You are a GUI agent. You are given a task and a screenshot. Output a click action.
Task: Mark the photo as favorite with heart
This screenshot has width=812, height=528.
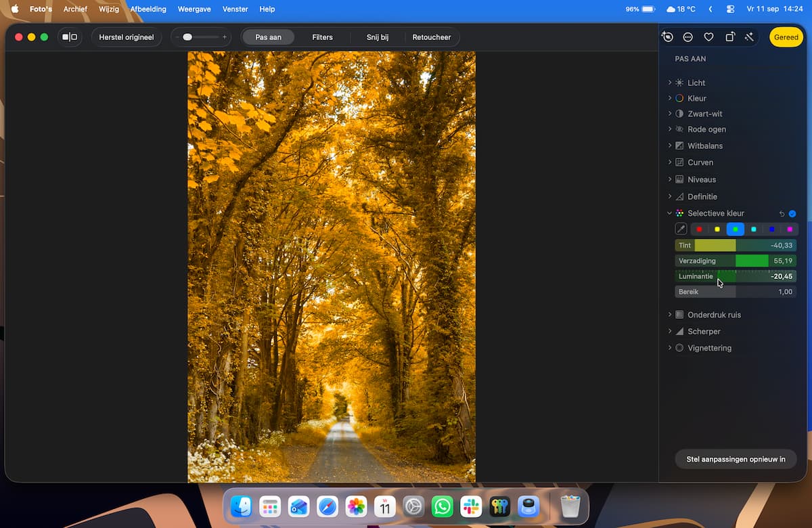coord(708,37)
